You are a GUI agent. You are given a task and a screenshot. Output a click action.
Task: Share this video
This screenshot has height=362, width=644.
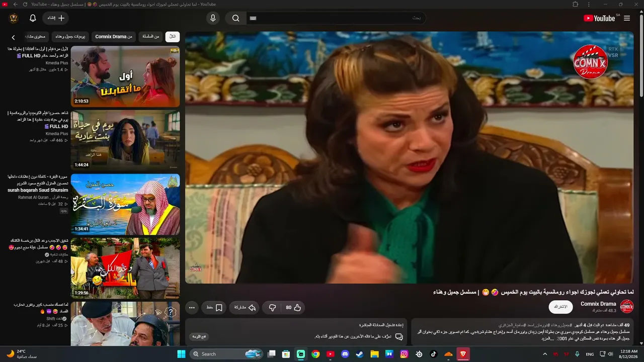[245, 307]
